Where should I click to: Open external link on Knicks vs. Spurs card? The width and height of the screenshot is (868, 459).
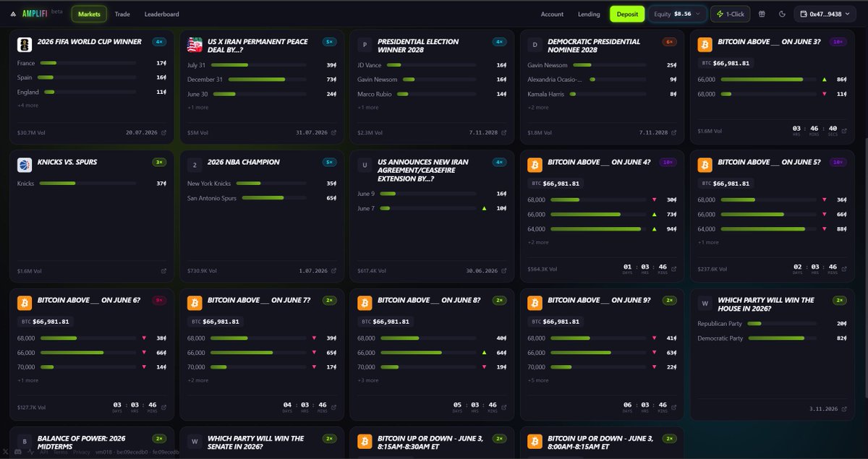click(163, 271)
